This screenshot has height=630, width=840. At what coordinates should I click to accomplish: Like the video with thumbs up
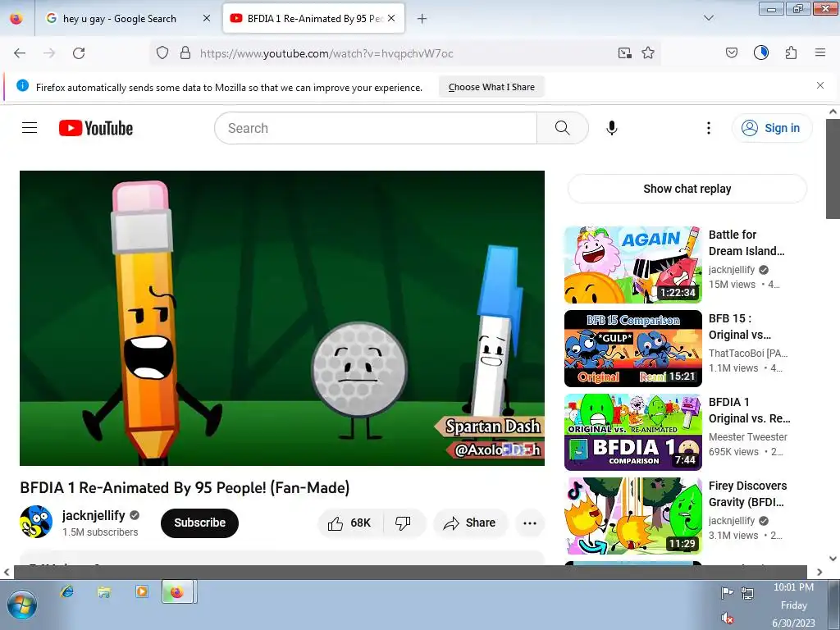click(x=349, y=523)
